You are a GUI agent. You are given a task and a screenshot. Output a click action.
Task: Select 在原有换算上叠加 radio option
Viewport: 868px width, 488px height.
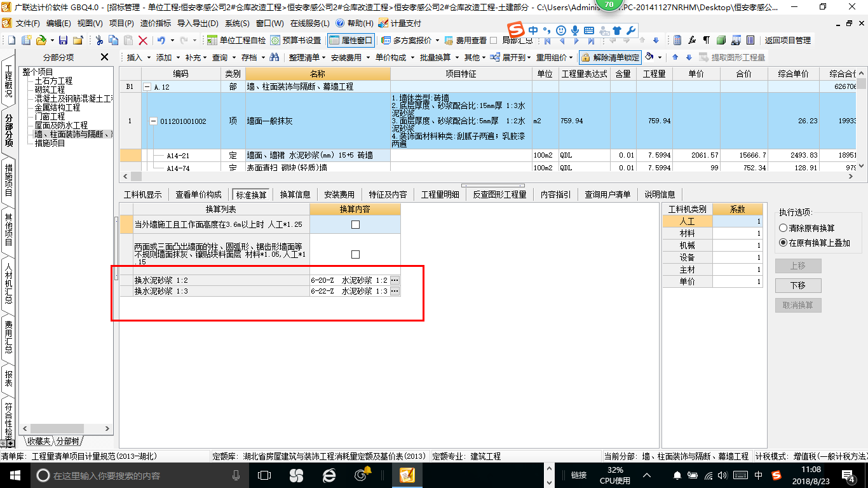click(783, 243)
